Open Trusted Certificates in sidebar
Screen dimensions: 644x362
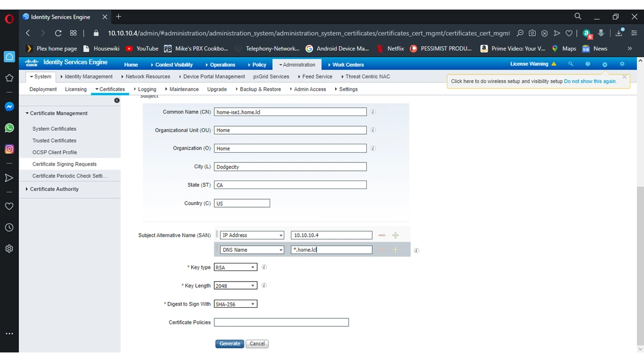(x=54, y=141)
